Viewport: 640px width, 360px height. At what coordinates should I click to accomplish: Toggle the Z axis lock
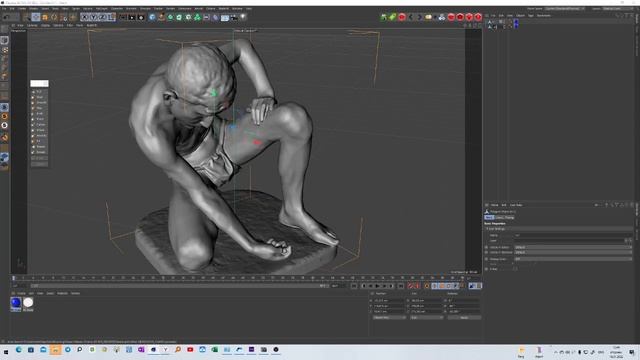point(102,17)
